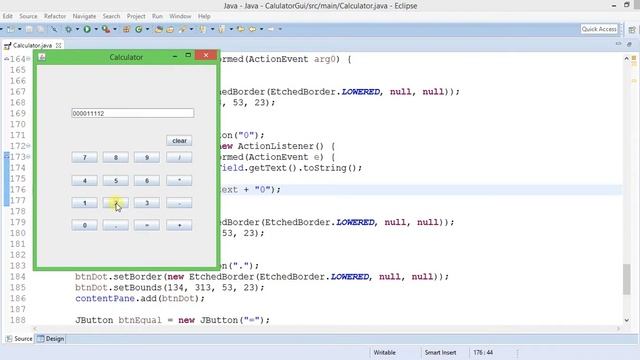The height and width of the screenshot is (360, 640).
Task: Open the Help menu
Action: (204, 16)
